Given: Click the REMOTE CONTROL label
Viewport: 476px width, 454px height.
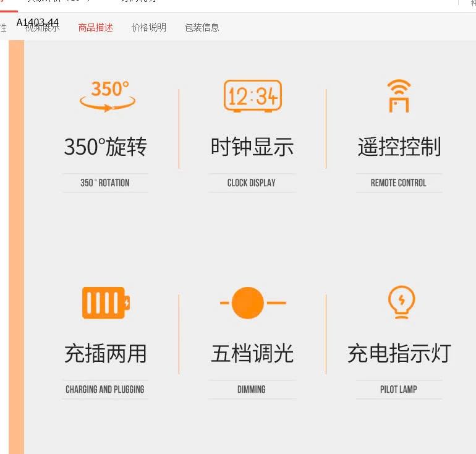Looking at the screenshot, I should point(399,183).
